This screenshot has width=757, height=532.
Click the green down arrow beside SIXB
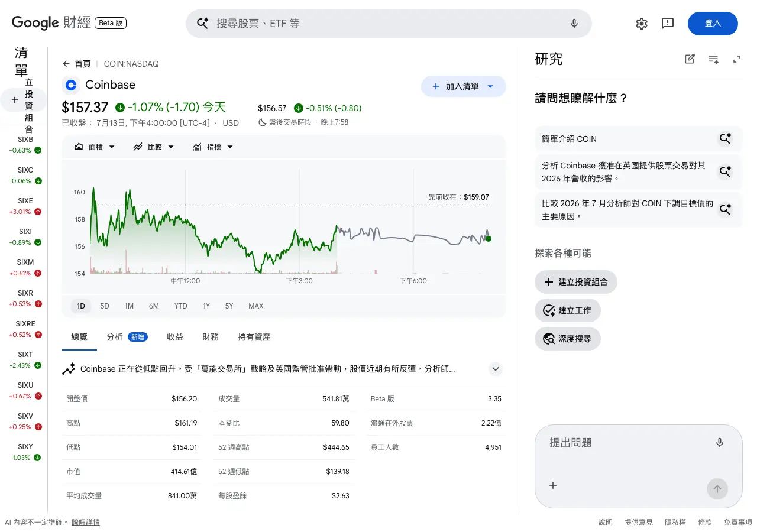pos(38,150)
